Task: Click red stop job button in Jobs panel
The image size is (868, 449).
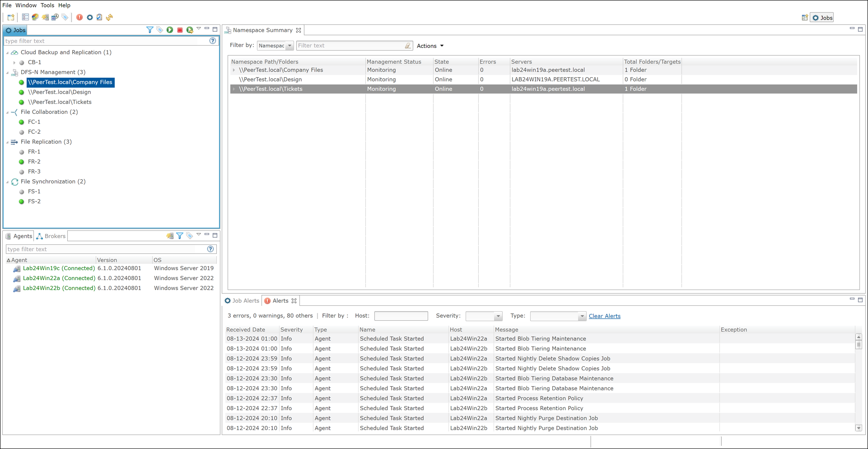Action: point(180,30)
